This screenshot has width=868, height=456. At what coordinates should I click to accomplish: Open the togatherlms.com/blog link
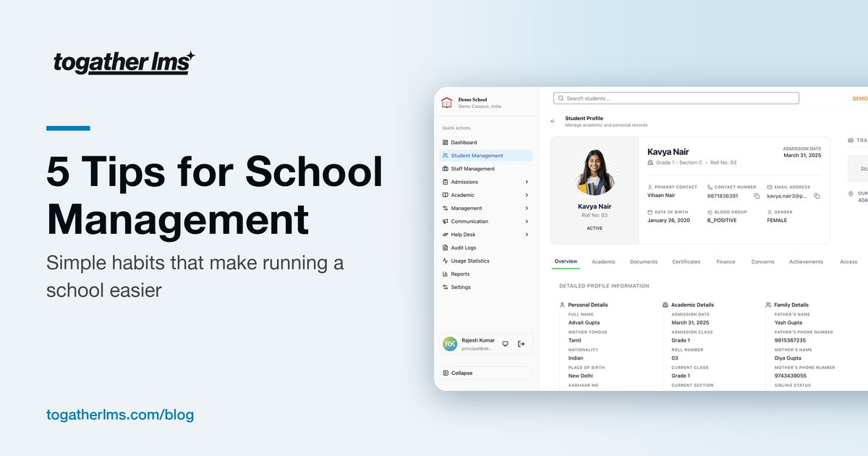tap(120, 415)
